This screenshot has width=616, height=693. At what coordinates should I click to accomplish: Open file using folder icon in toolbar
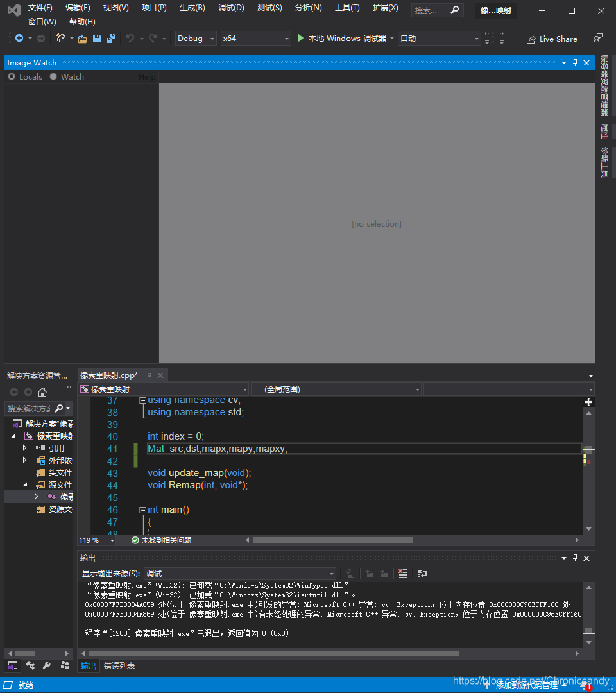tap(82, 39)
